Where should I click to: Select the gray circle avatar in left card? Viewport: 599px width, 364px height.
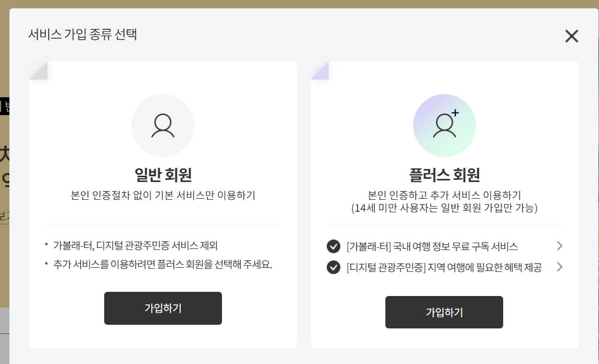(163, 126)
